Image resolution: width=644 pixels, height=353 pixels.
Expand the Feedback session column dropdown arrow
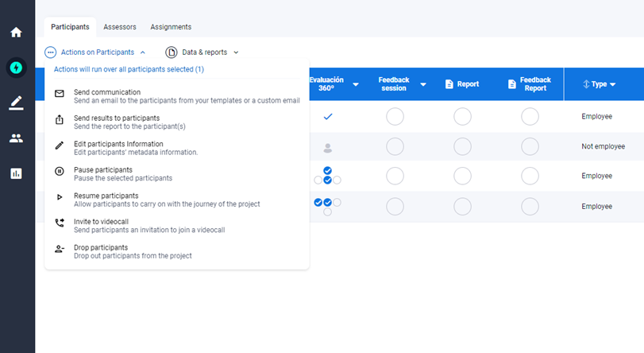click(423, 84)
